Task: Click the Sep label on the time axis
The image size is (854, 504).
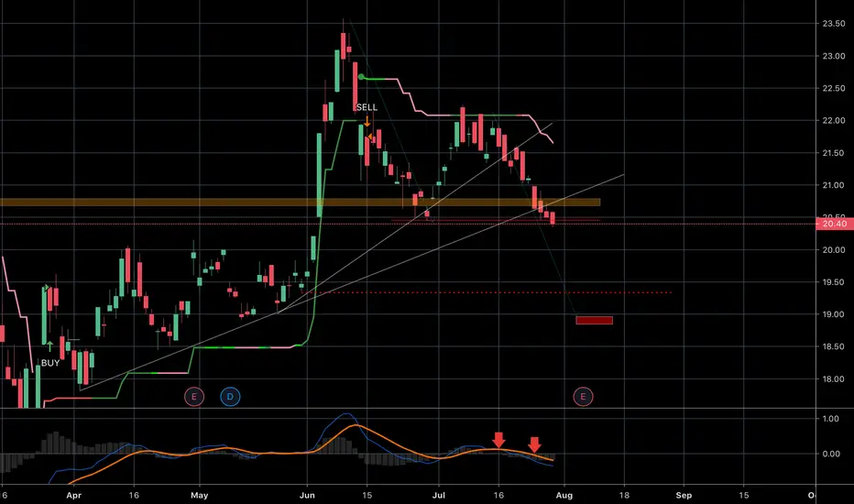Action: (684, 495)
